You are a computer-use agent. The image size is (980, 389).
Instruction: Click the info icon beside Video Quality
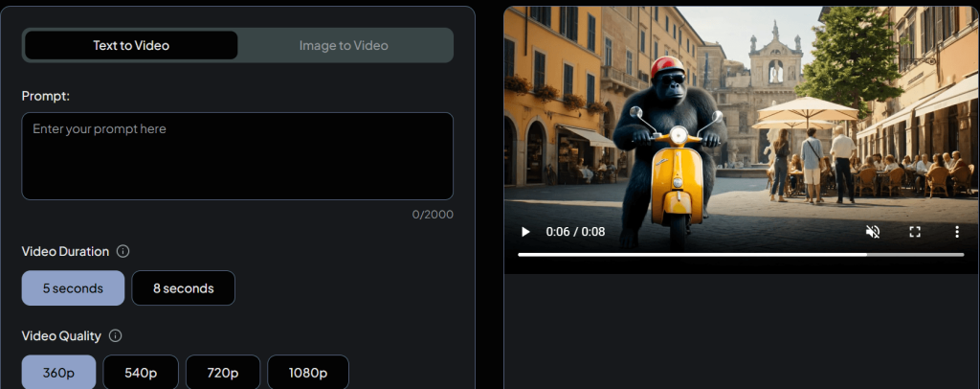[x=116, y=335]
